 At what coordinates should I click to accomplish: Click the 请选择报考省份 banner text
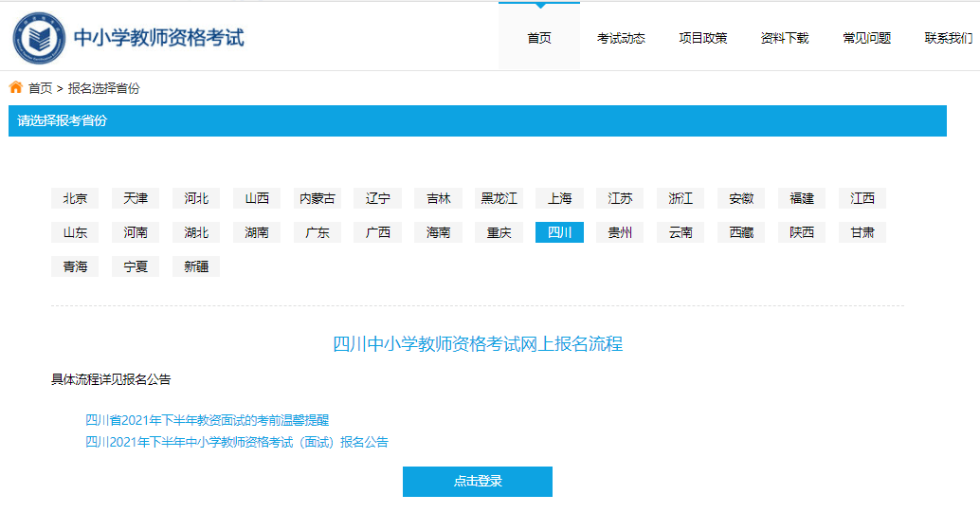(x=62, y=120)
